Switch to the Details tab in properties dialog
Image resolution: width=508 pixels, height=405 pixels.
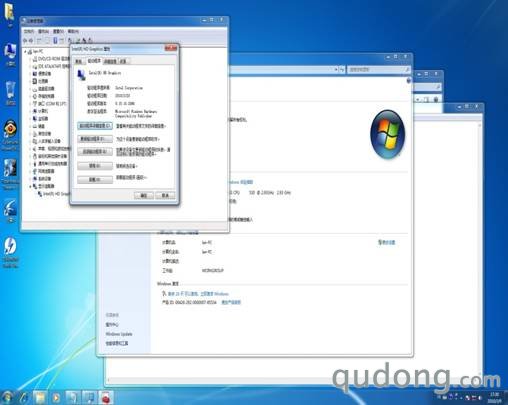coord(110,61)
